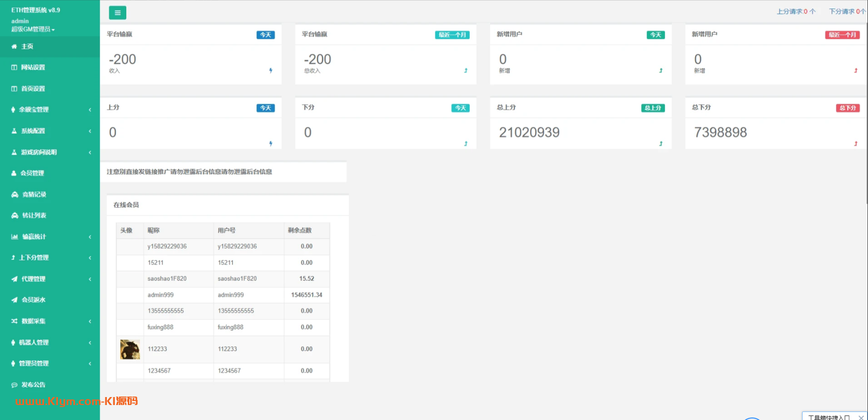Viewport: 868px width, 420px height.
Task: Click the bolt icon in the 上分 card
Action: tap(271, 144)
